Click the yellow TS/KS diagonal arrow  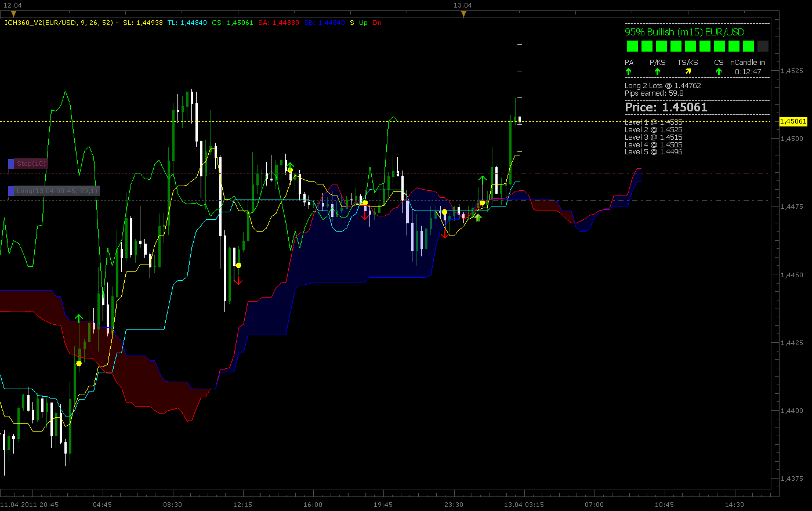coord(688,71)
